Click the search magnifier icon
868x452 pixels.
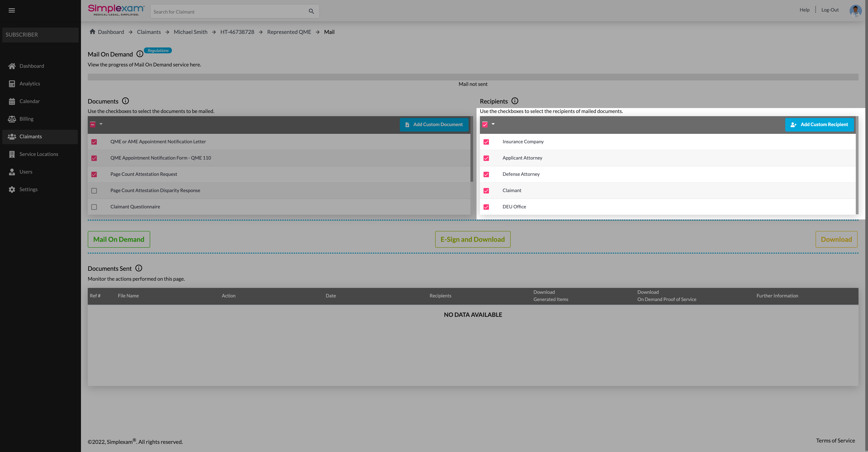311,12
